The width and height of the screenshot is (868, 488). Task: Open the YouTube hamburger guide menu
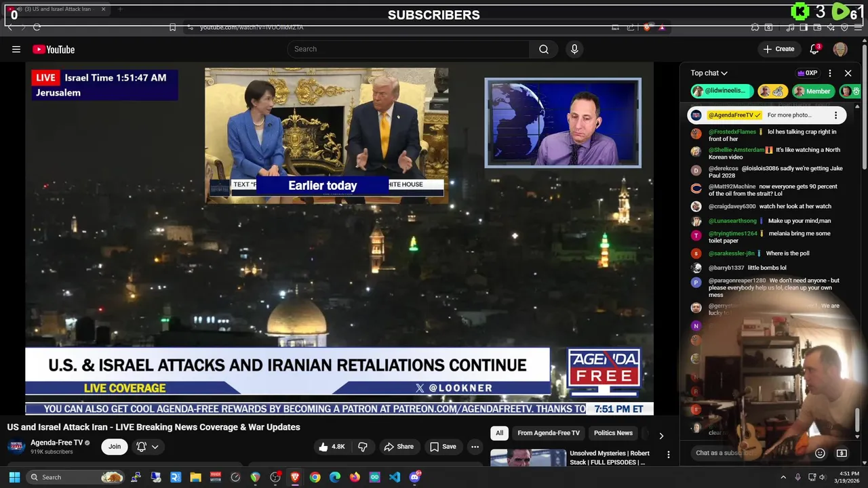16,49
